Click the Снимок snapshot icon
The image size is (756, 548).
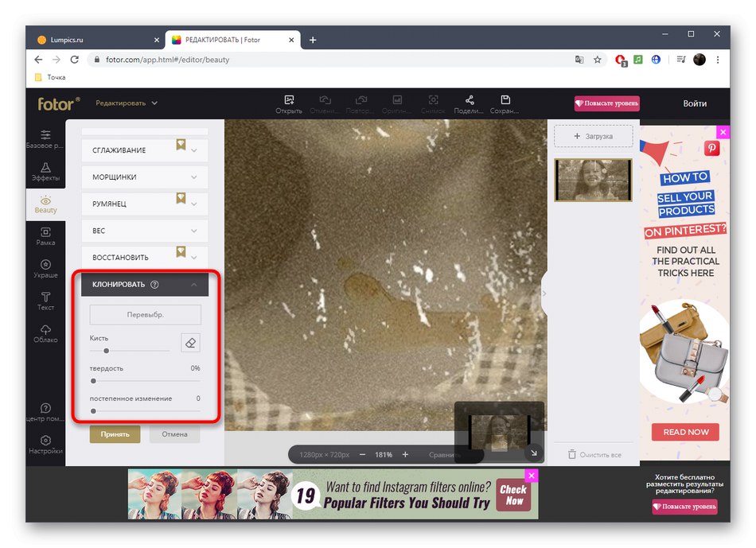pos(434,99)
